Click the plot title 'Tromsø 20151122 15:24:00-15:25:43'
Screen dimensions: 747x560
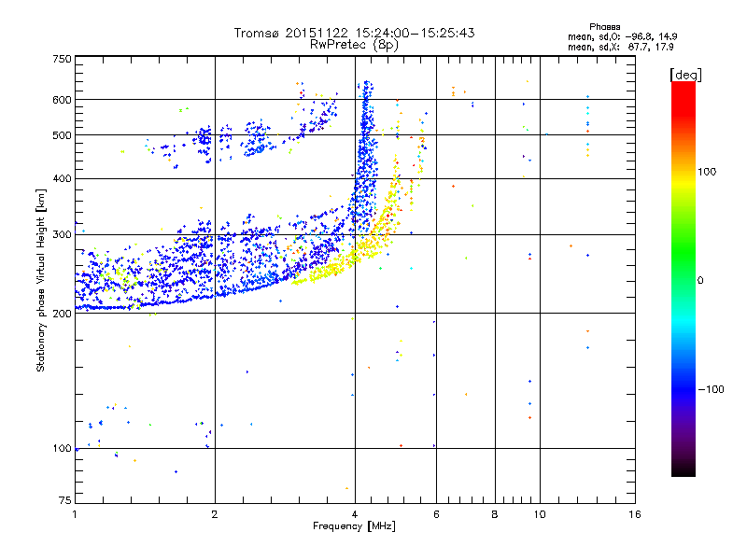point(354,33)
